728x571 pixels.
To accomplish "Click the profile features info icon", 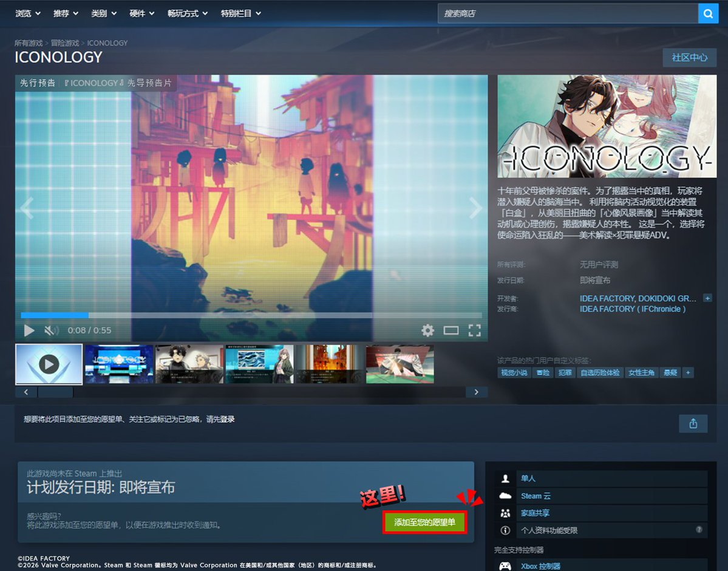I will (x=505, y=530).
